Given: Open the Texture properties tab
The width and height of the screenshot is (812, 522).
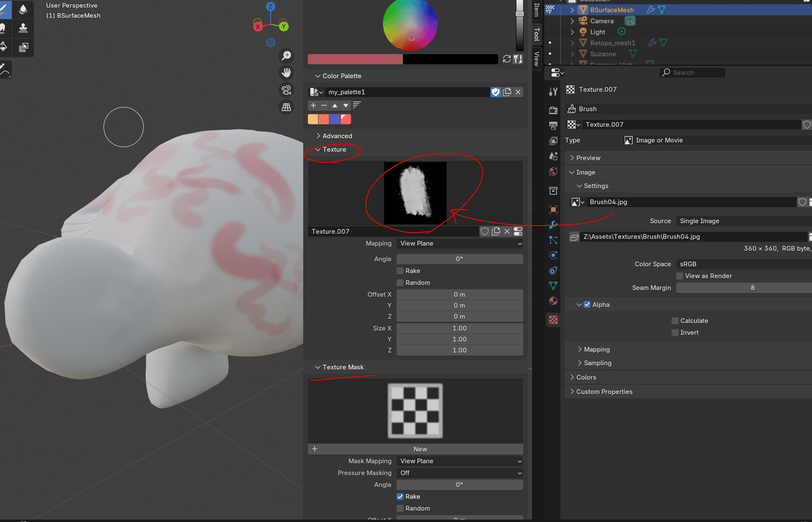Looking at the screenshot, I should pyautogui.click(x=554, y=320).
